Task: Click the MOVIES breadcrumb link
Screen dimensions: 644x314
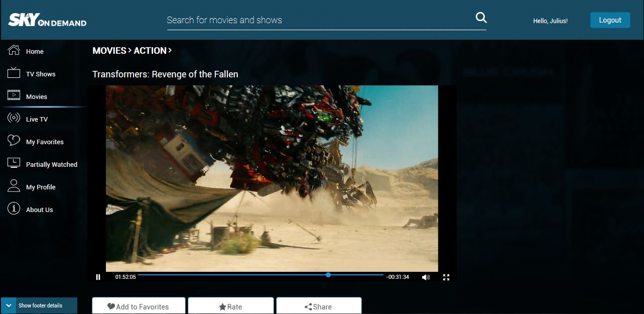Action: point(109,51)
